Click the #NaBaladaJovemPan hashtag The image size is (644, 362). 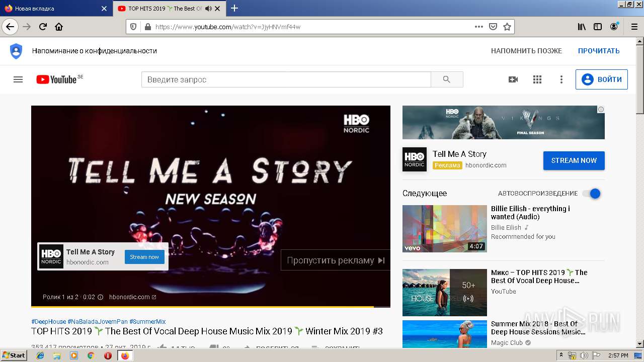pyautogui.click(x=98, y=322)
